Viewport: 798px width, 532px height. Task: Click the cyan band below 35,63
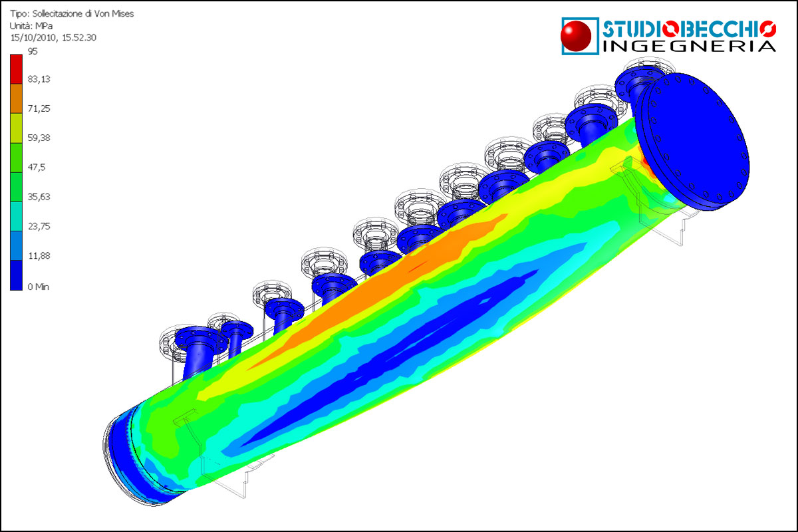(x=17, y=215)
